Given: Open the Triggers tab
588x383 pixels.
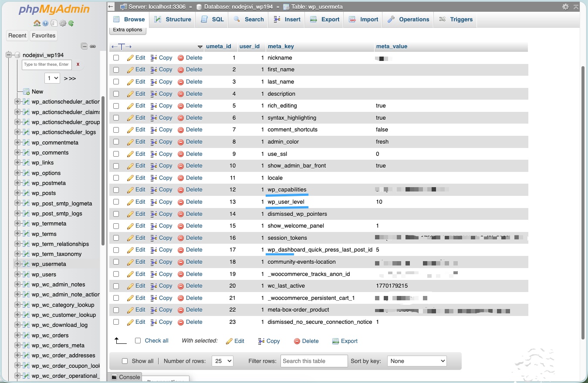Looking at the screenshot, I should tap(456, 20).
